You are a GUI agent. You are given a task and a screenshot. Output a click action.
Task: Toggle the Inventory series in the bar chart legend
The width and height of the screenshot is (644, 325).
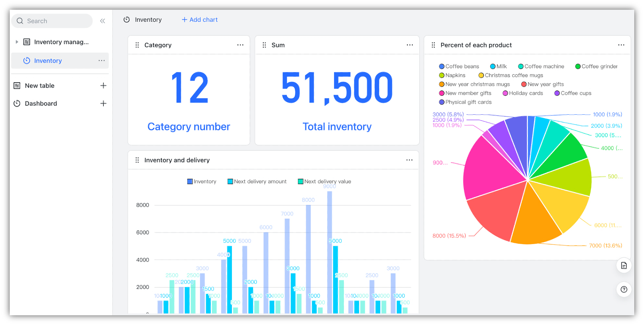[x=202, y=181]
